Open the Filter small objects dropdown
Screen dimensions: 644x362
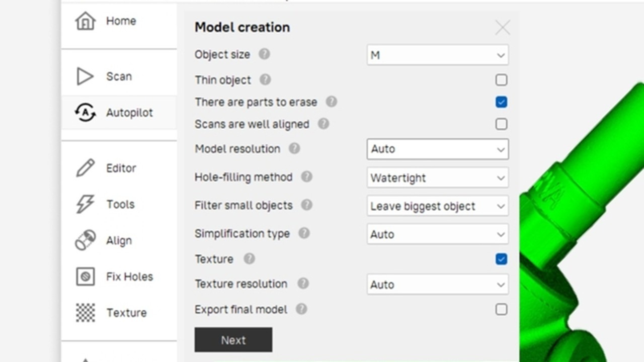[x=438, y=206]
